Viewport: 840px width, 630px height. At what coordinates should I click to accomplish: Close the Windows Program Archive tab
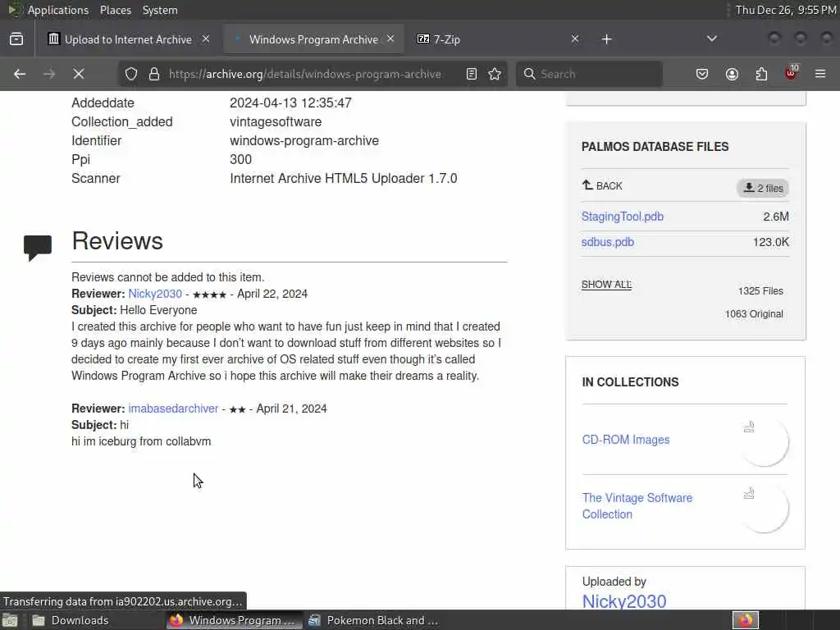(390, 39)
